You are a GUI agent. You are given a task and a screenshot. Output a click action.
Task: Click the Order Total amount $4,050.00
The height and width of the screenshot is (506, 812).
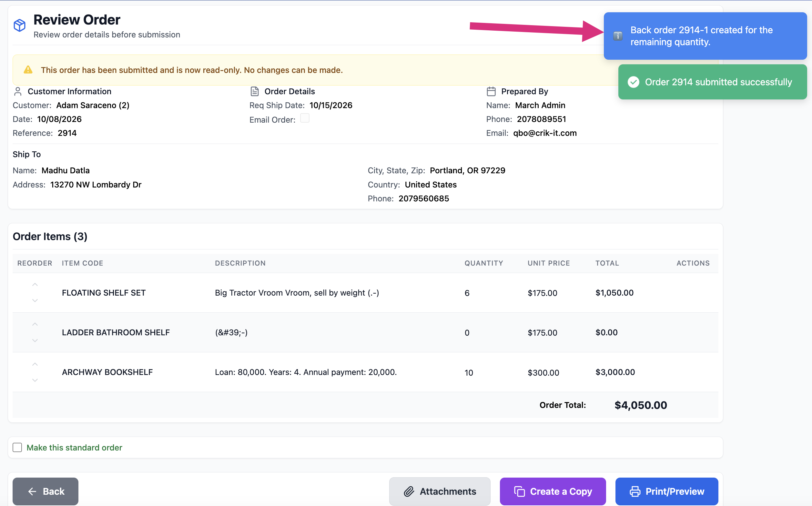[x=641, y=405]
